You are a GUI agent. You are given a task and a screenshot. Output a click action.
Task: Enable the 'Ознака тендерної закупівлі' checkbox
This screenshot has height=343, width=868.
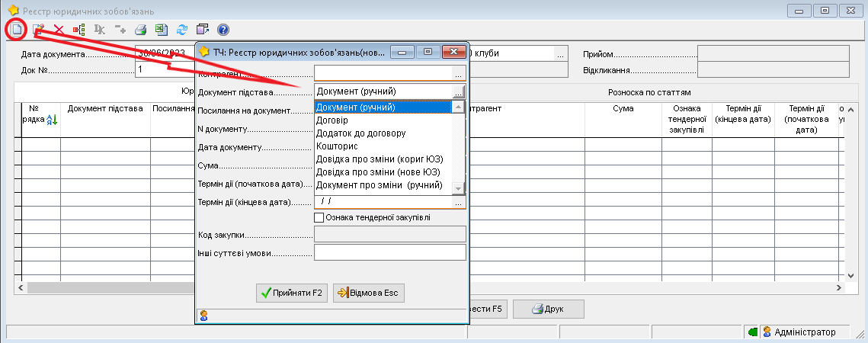[319, 218]
